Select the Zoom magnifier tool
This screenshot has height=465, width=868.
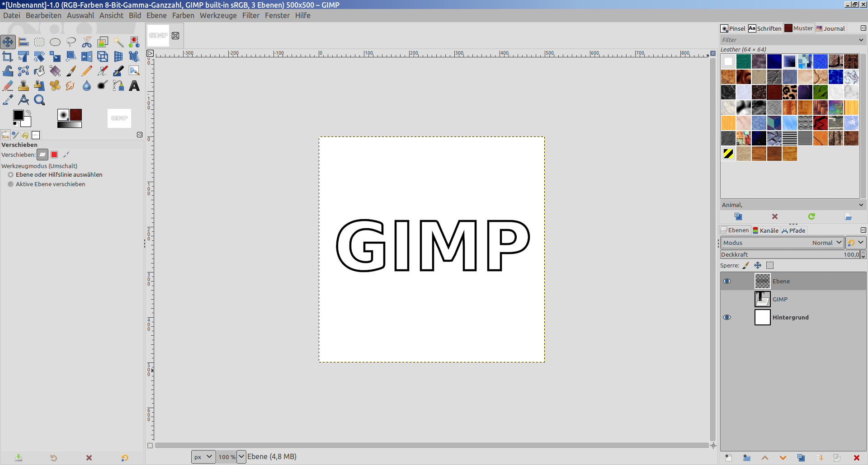(x=39, y=100)
